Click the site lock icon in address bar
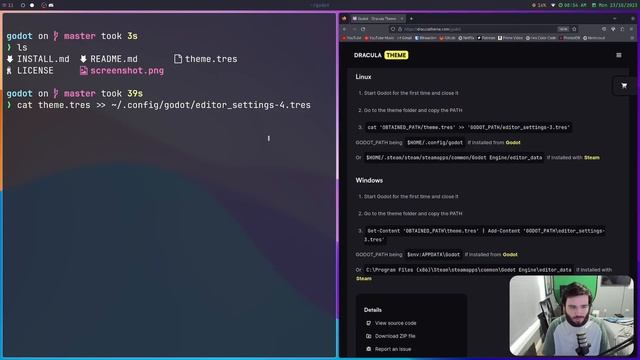The height and width of the screenshot is (360, 640). [400, 29]
